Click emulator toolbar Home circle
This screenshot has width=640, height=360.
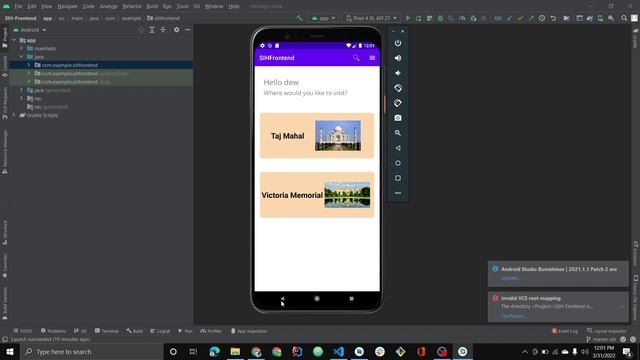click(x=398, y=163)
